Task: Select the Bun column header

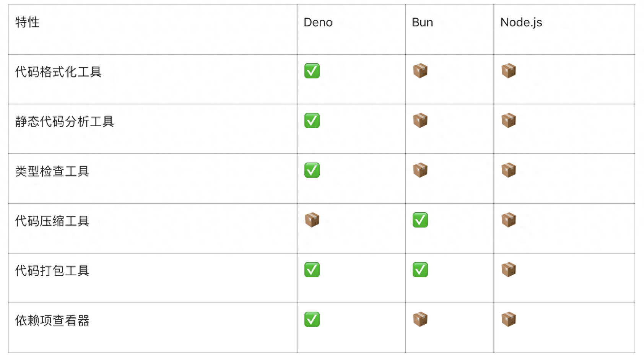Action: pos(422,22)
